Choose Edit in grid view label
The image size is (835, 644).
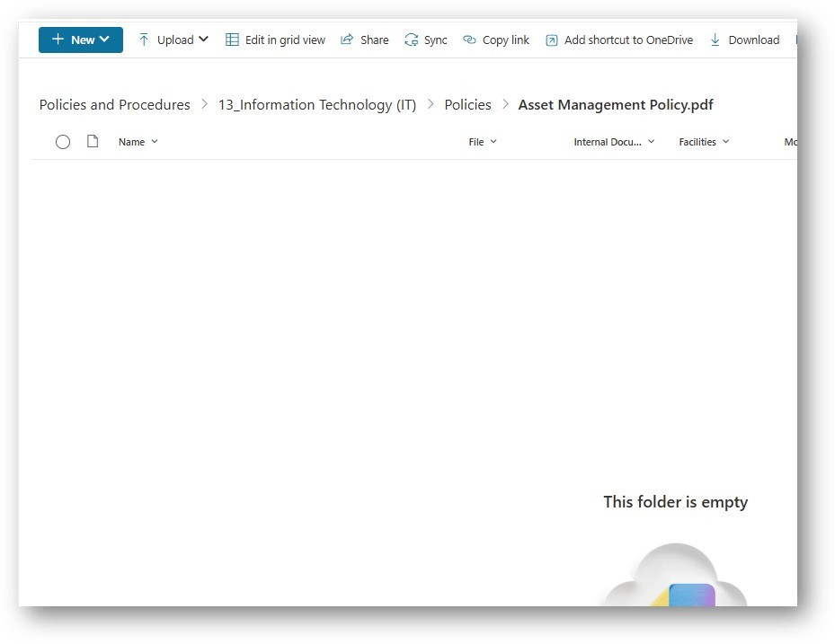click(x=285, y=40)
